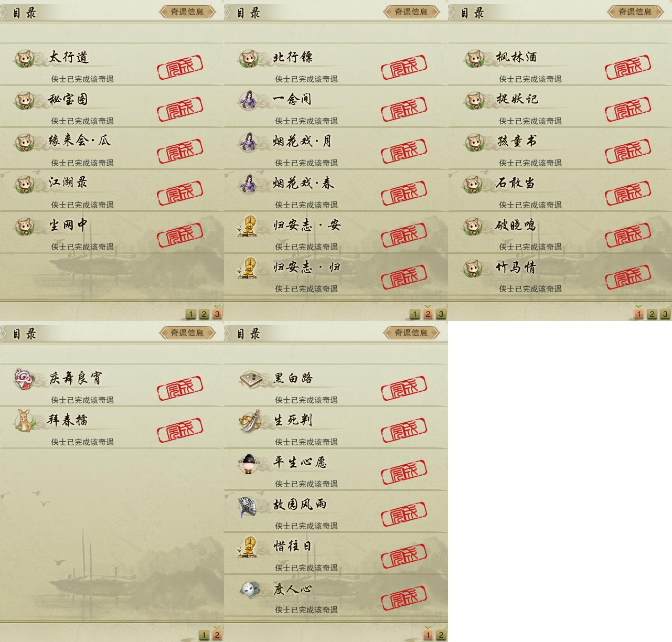Click the lady portrait icon beside 一念间
Screen dimensions: 672x642
click(x=248, y=100)
